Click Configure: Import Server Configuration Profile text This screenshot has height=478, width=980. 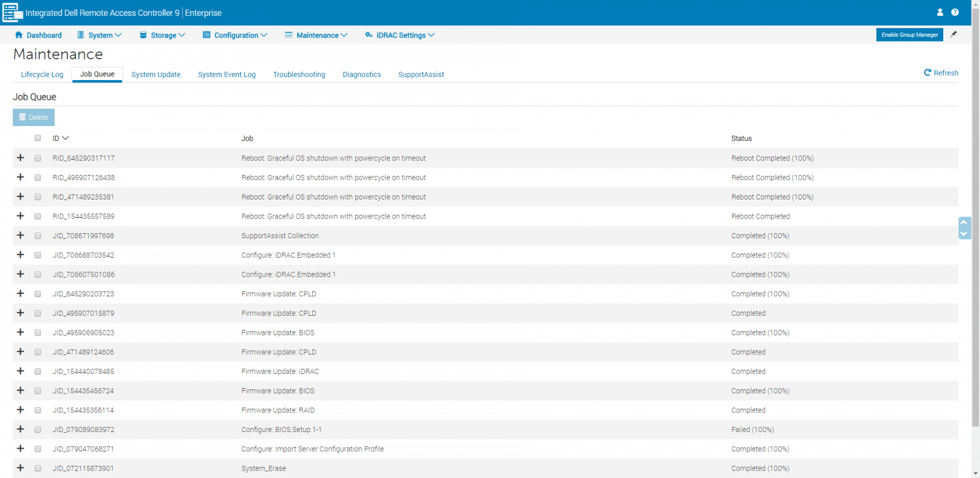[312, 449]
